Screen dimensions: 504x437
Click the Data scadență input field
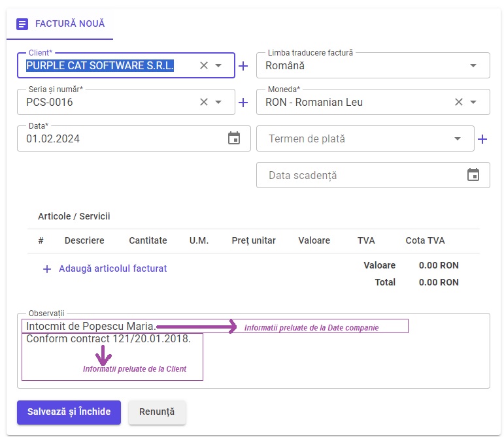373,175
